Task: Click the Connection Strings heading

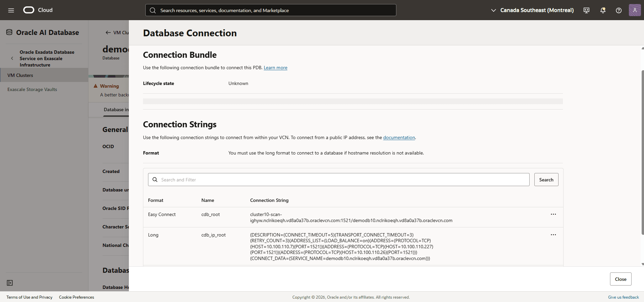Action: click(x=180, y=124)
